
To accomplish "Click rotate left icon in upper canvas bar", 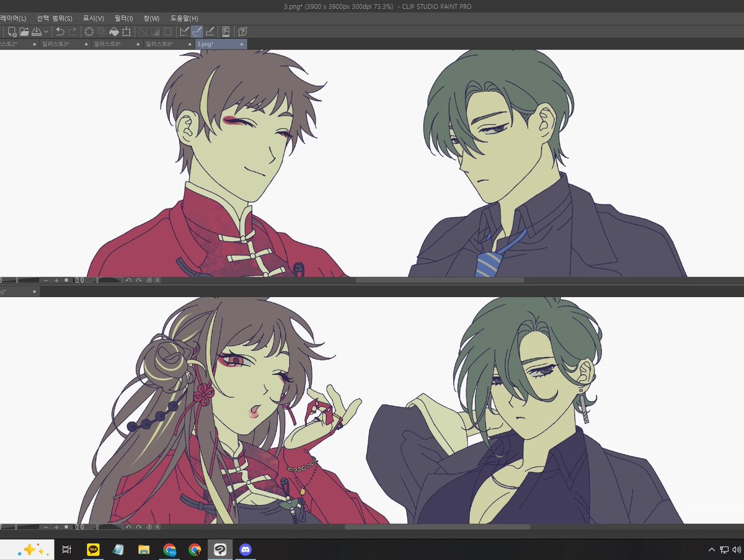I will [128, 280].
